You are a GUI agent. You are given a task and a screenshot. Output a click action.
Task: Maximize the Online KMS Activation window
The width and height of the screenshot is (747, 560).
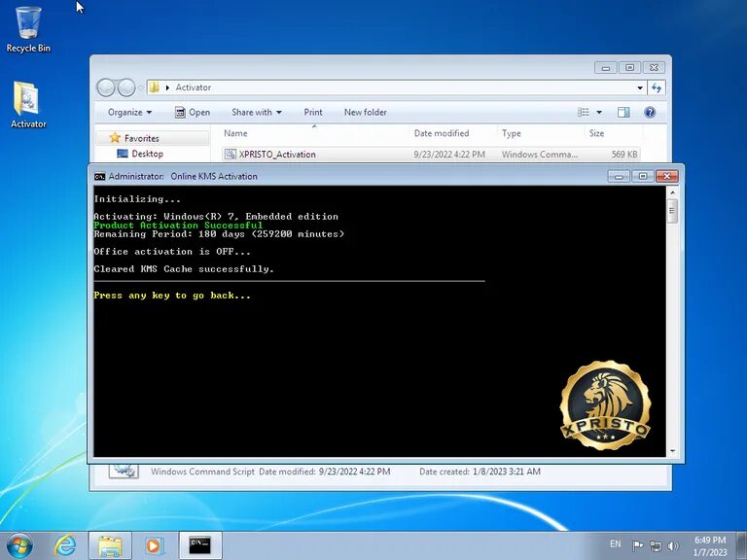tap(643, 176)
